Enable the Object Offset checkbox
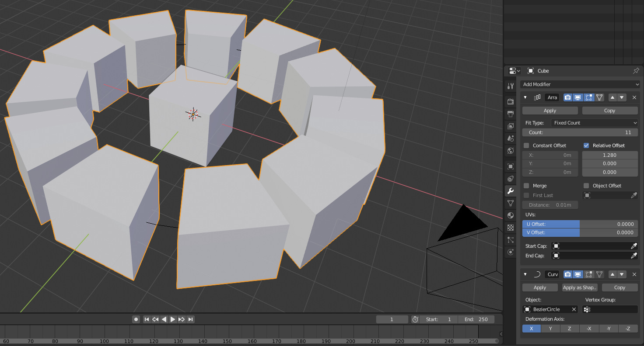Image resolution: width=644 pixels, height=346 pixels. (x=586, y=186)
